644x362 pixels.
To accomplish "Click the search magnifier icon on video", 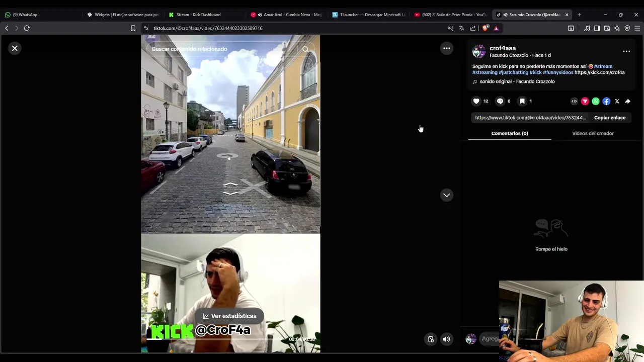I will coord(305,49).
